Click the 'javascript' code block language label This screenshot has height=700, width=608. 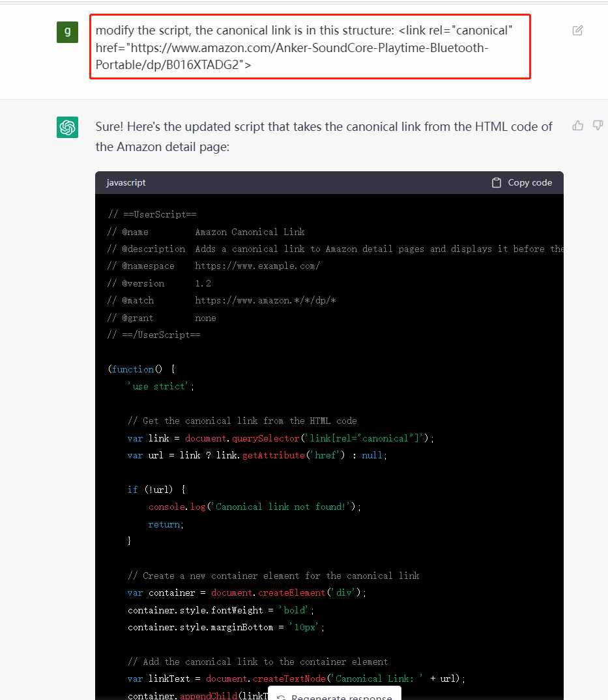point(126,182)
